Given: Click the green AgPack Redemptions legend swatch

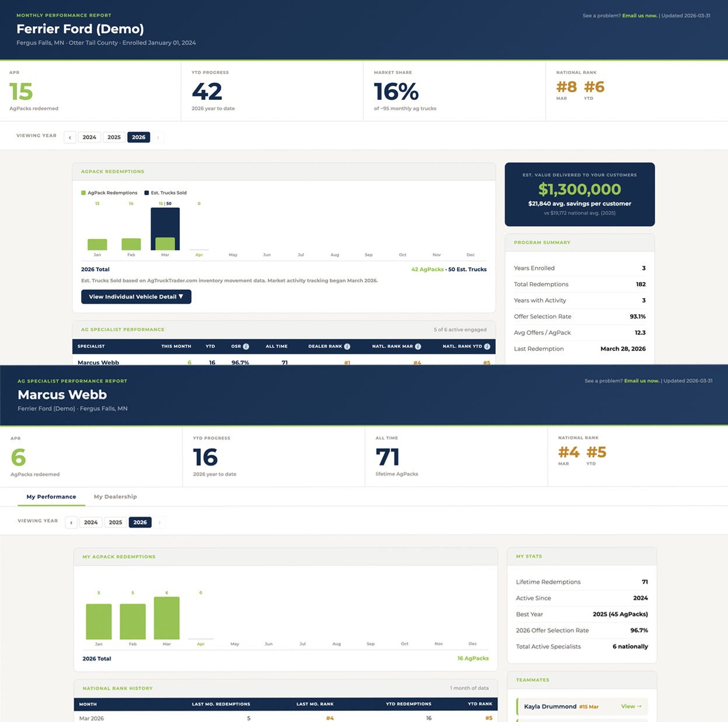Looking at the screenshot, I should (83, 192).
